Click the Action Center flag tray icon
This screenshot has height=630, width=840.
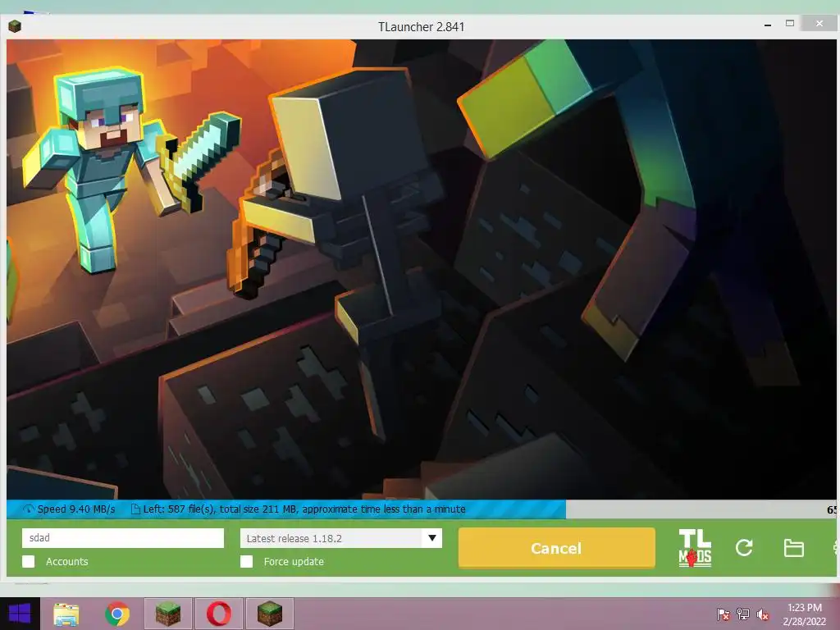[723, 614]
